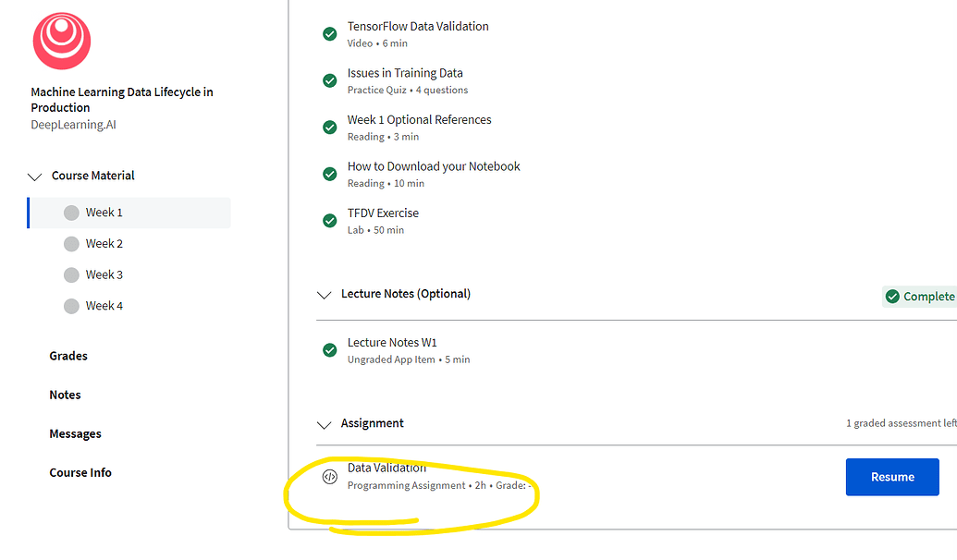Viewport: 957px width, 560px height.
Task: Collapse the Assignment section chevron
Action: point(324,424)
